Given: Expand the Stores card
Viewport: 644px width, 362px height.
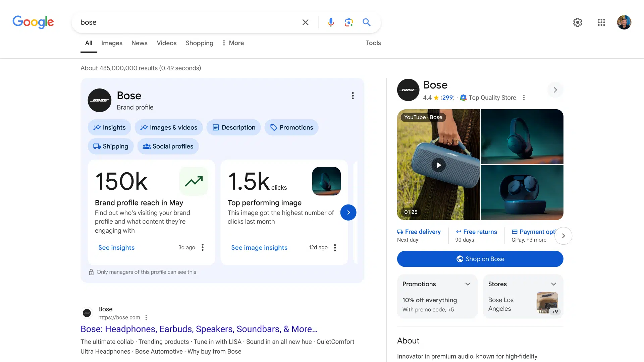Looking at the screenshot, I should click(x=553, y=284).
